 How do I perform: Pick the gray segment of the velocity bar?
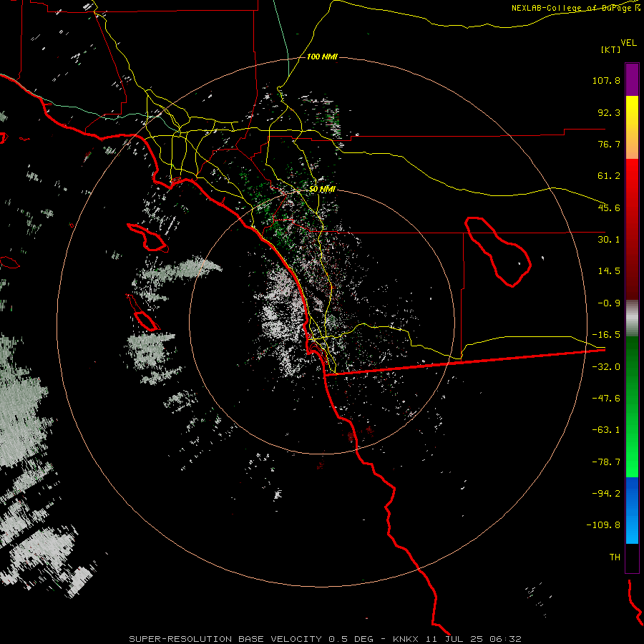(632, 318)
